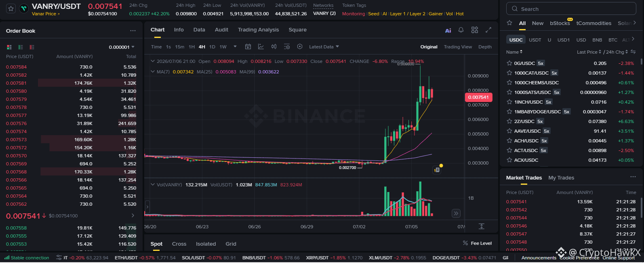Expand order book current price details arrow

[x=133, y=215]
